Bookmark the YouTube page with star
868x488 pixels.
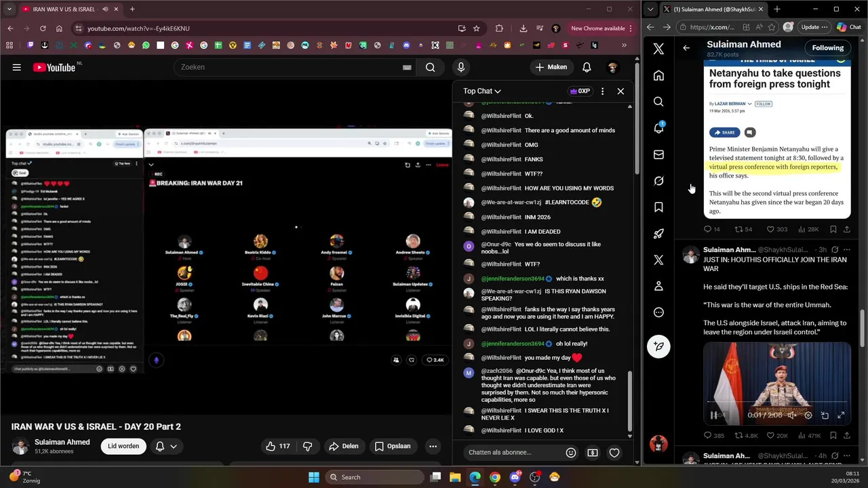click(x=477, y=28)
